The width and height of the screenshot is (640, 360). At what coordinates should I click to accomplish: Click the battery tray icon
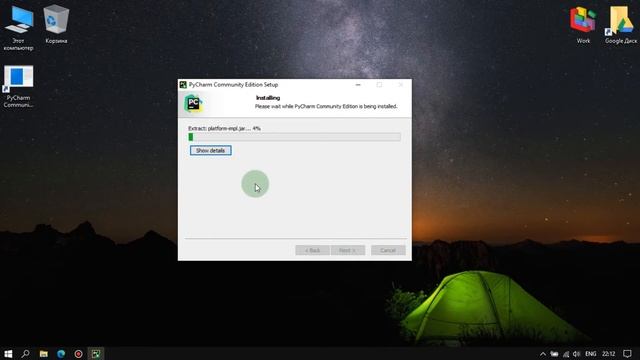554,354
